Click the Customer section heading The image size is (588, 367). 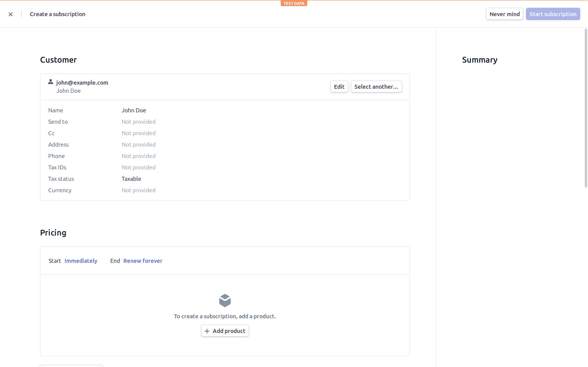pos(58,60)
